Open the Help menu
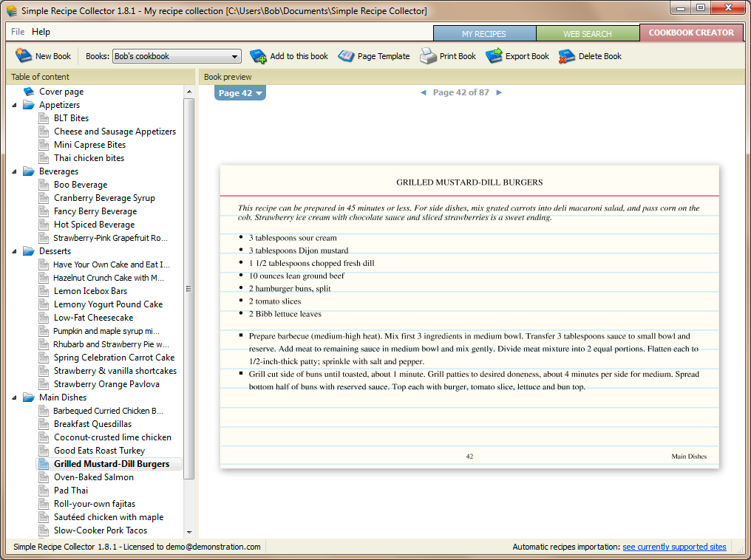751x560 pixels. click(41, 32)
